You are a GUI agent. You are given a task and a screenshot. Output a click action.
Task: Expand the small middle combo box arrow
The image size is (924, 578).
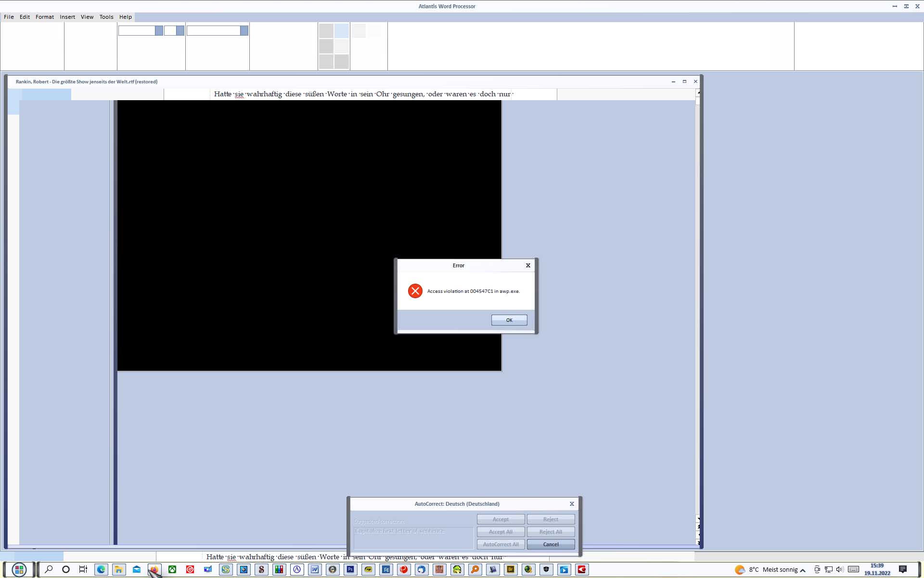pos(180,31)
